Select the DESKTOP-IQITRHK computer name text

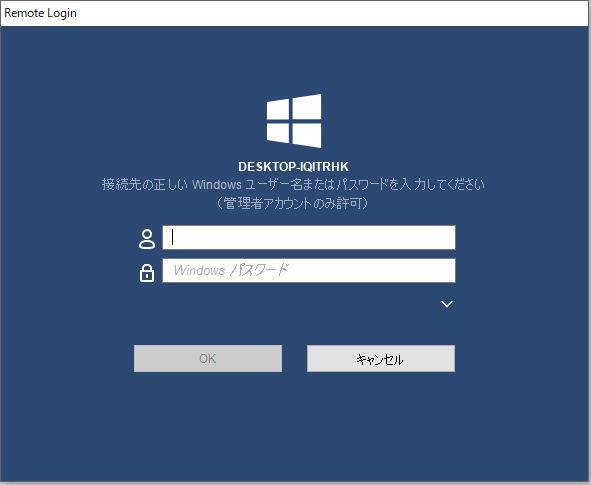point(294,167)
